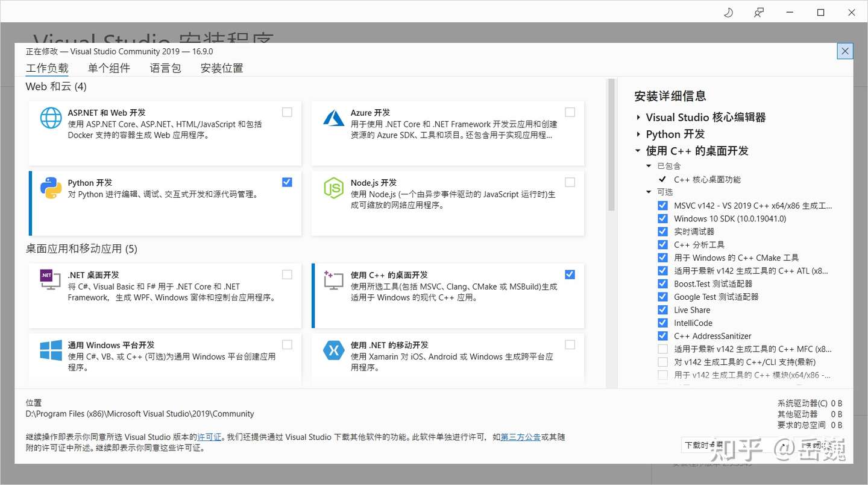The image size is (868, 485).
Task: Click the D:\Program Files (x86) install path text
Action: 140,414
